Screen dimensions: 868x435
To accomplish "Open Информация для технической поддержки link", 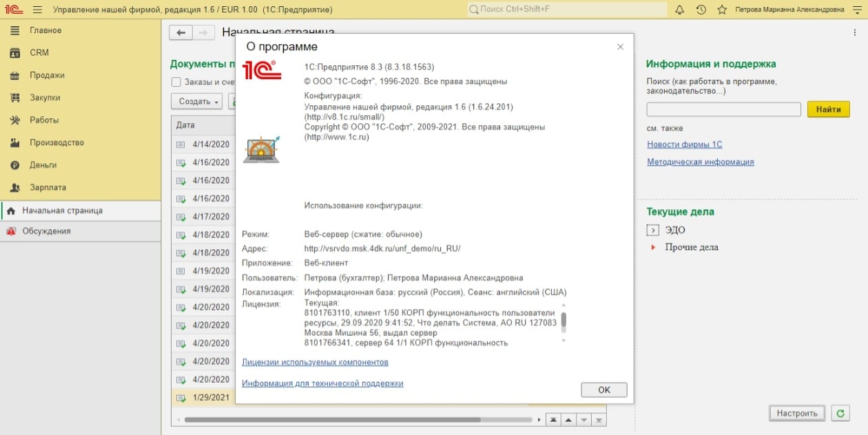I will (x=322, y=383).
